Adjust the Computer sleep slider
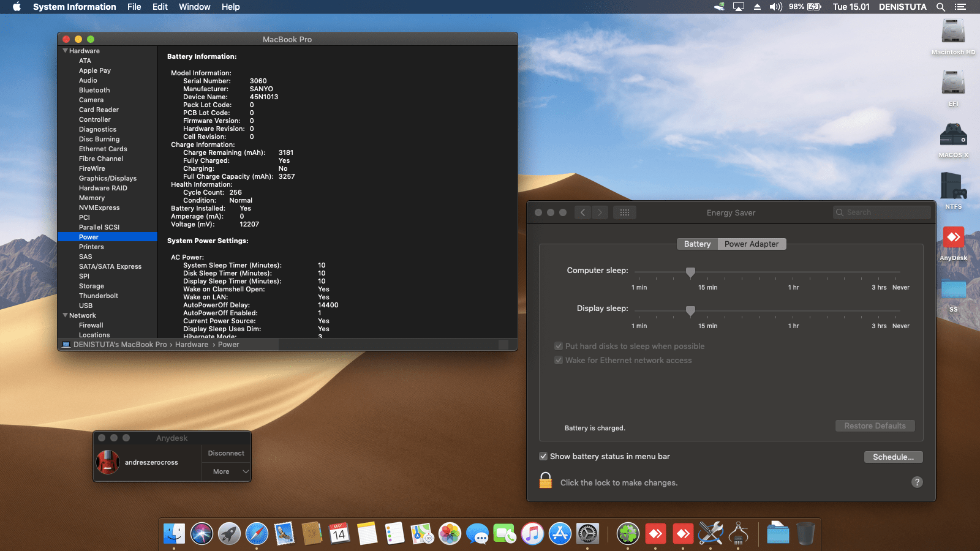980x551 pixels. click(x=690, y=272)
